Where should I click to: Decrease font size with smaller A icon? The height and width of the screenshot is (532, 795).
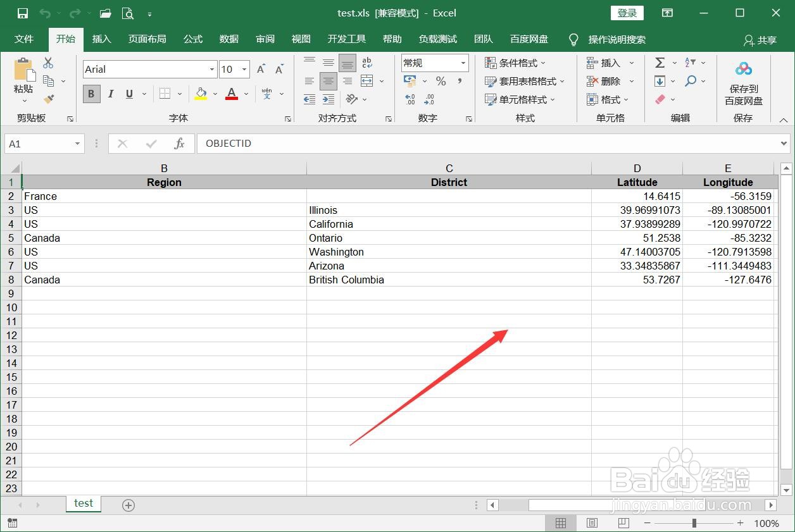tap(279, 70)
